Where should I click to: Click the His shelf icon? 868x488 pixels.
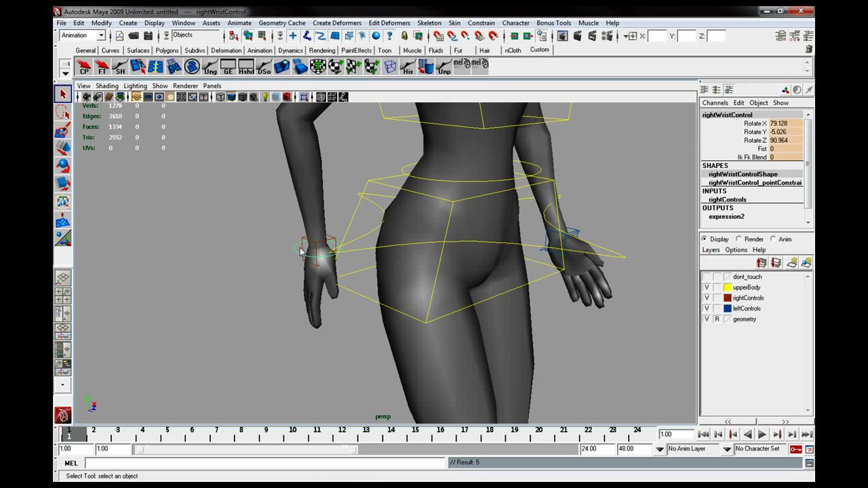[408, 66]
